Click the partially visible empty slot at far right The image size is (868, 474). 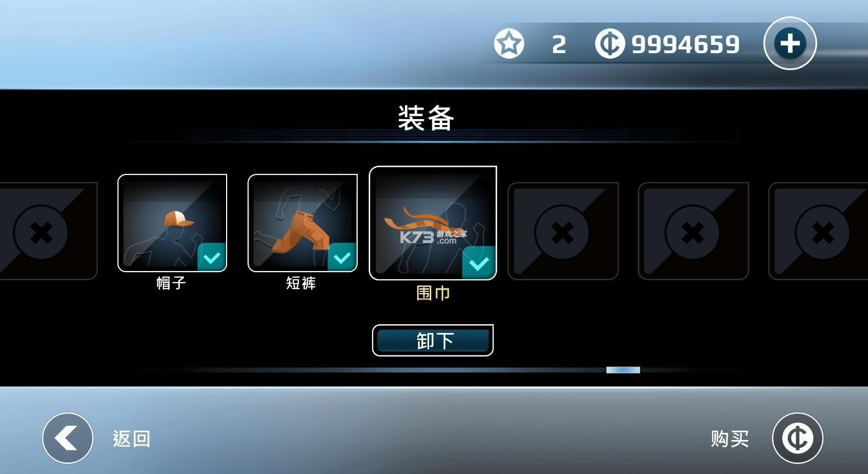click(x=818, y=231)
